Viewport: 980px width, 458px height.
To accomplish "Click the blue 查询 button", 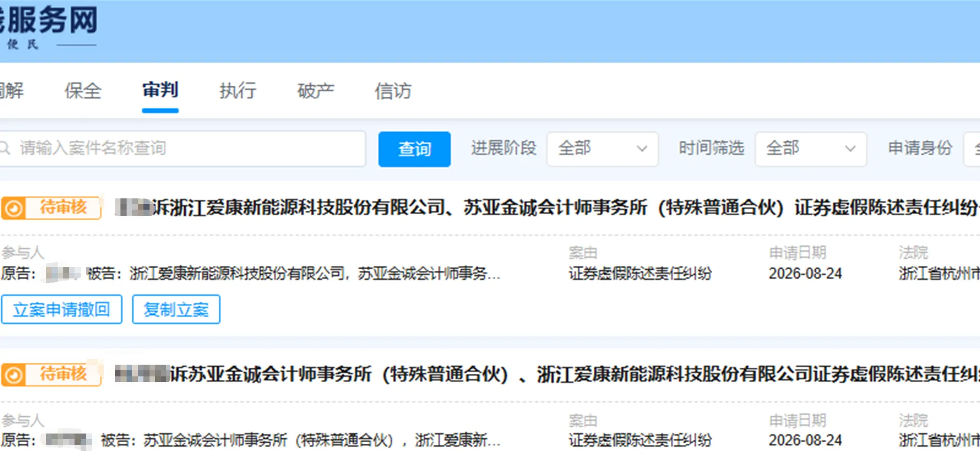I will (414, 149).
